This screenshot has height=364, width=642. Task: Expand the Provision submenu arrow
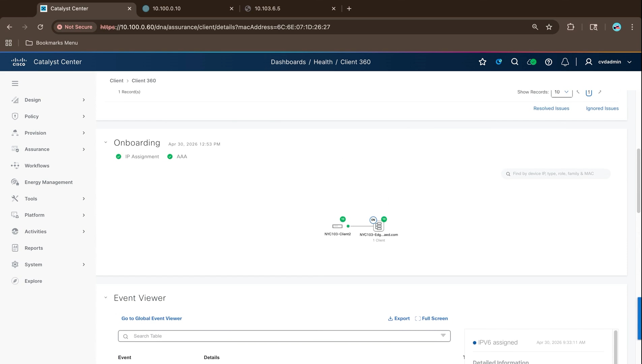click(x=84, y=133)
